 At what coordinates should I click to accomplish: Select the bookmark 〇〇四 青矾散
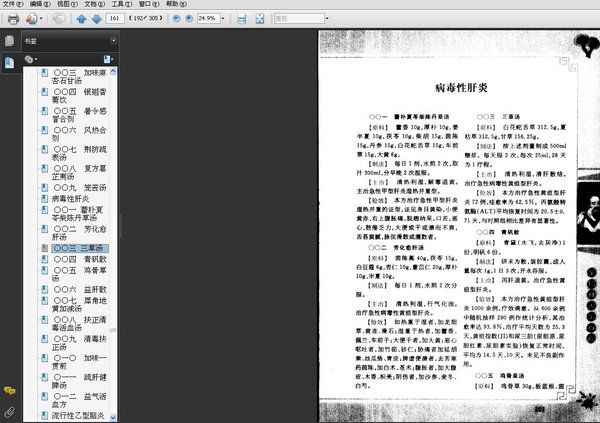79,259
